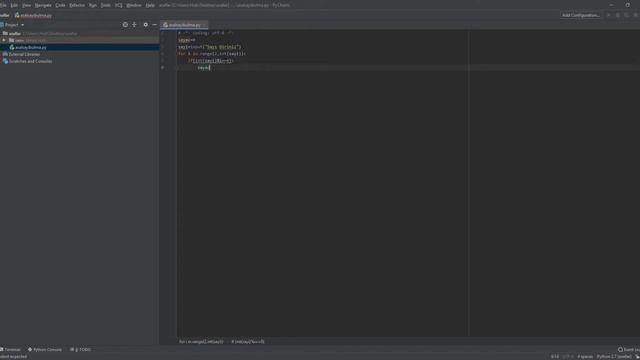Open the VCS menu
Image resolution: width=640 pixels, height=360 pixels.
coord(118,5)
